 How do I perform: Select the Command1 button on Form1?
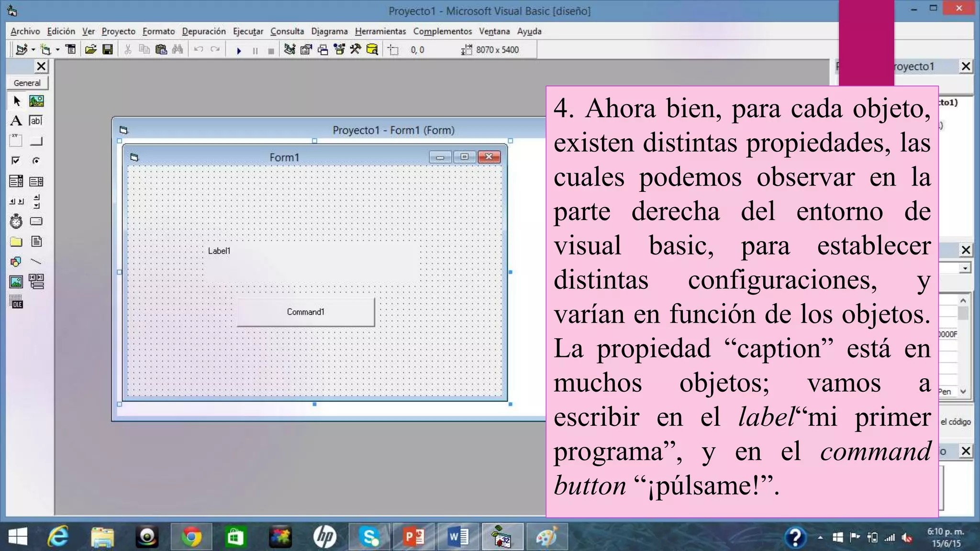(306, 312)
